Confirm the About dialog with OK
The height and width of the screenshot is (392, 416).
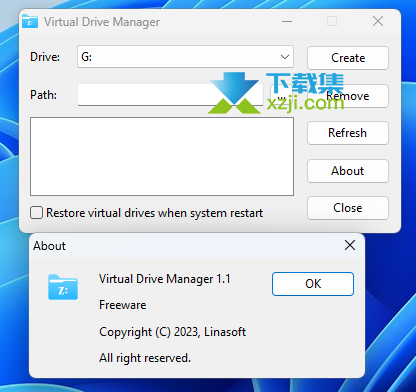(313, 284)
